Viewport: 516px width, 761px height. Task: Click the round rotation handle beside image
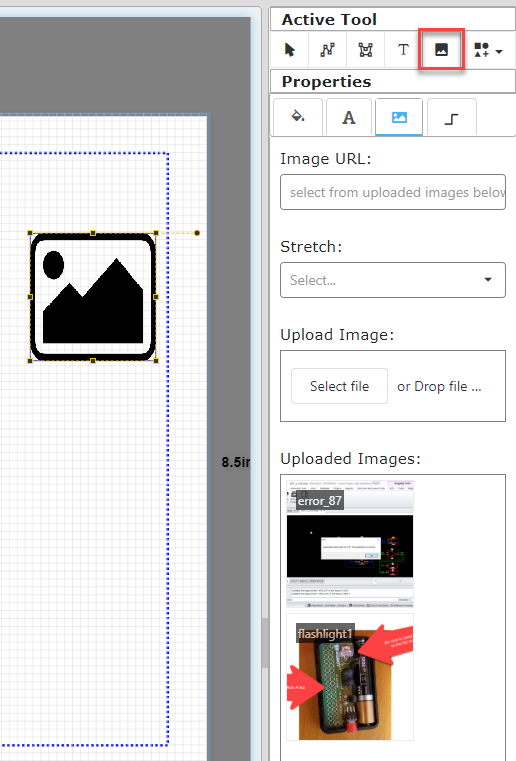[197, 233]
